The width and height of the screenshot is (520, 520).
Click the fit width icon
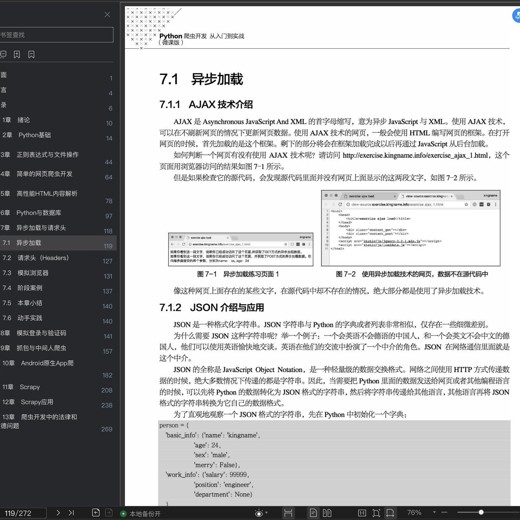(390, 513)
